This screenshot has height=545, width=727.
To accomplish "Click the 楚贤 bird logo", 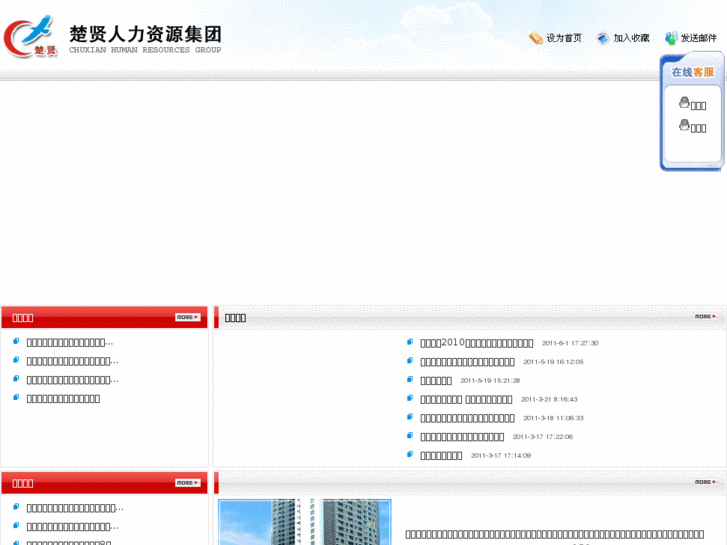I will [x=30, y=36].
